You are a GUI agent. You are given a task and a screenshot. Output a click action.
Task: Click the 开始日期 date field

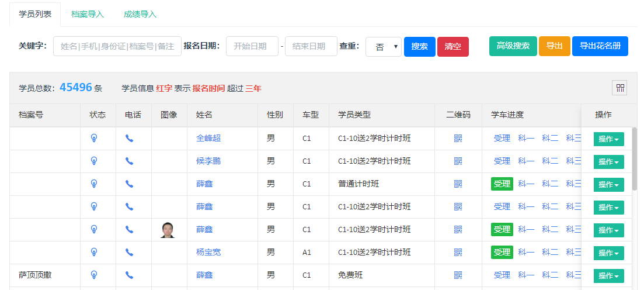[x=252, y=47]
